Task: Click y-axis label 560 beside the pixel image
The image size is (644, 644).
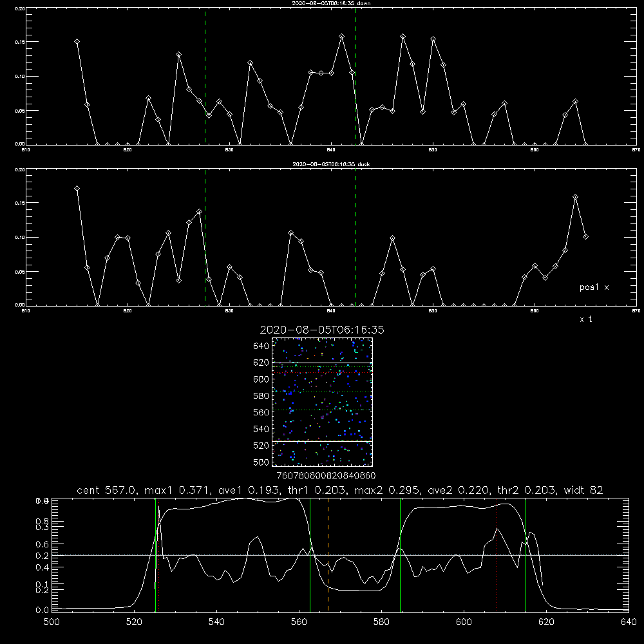Action: pyautogui.click(x=261, y=412)
